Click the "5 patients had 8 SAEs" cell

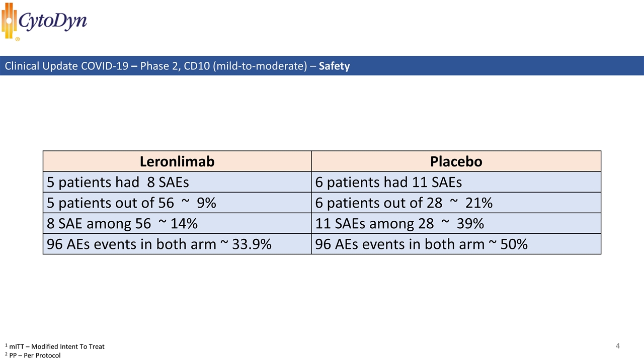pyautogui.click(x=118, y=182)
